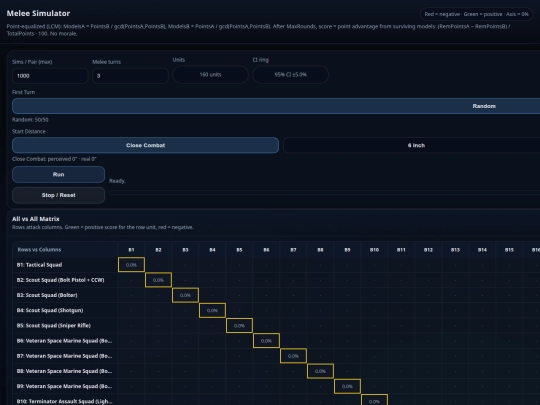Select Close Combat start distance
This screenshot has height=405, width=540.
pyautogui.click(x=145, y=145)
